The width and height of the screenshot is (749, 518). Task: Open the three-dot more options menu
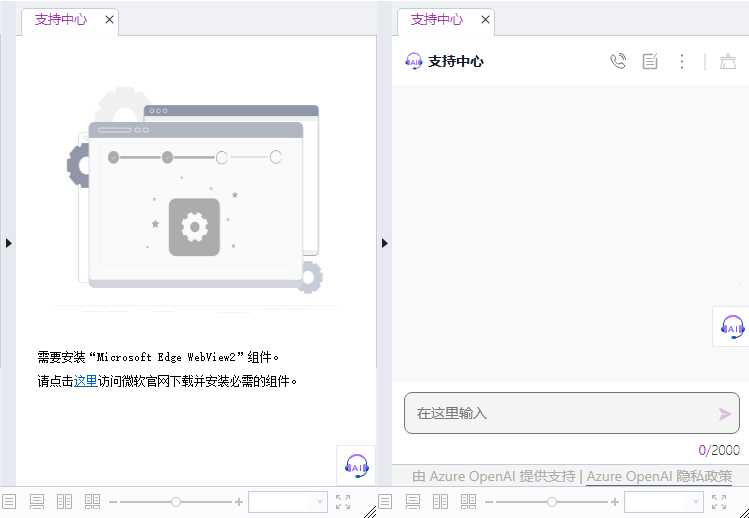[x=682, y=61]
